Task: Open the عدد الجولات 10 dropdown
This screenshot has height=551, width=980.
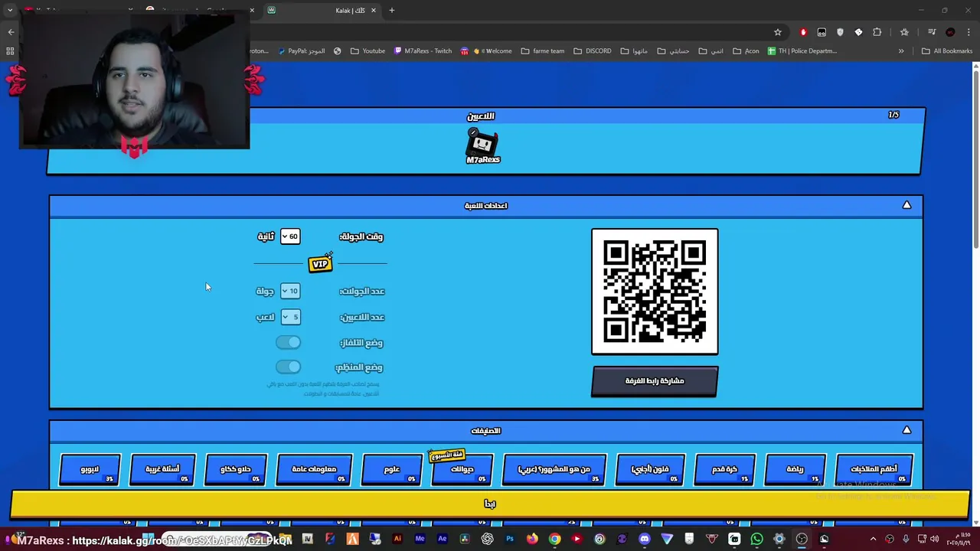Action: coord(290,291)
